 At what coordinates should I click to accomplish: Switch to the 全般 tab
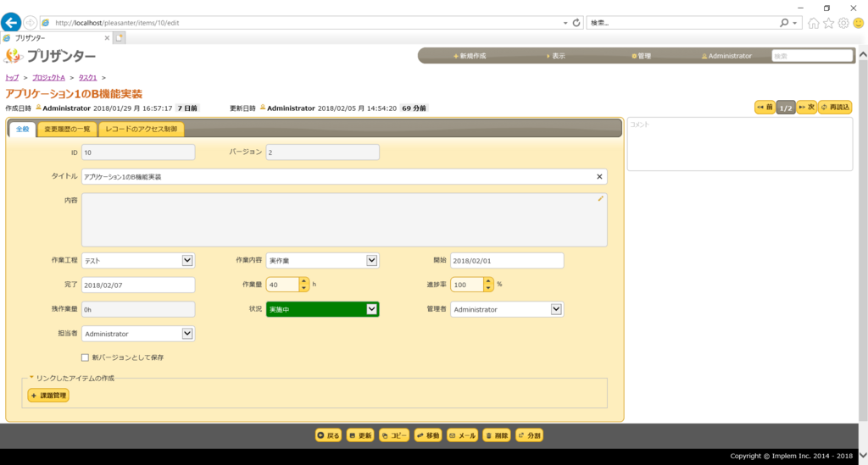(22, 129)
